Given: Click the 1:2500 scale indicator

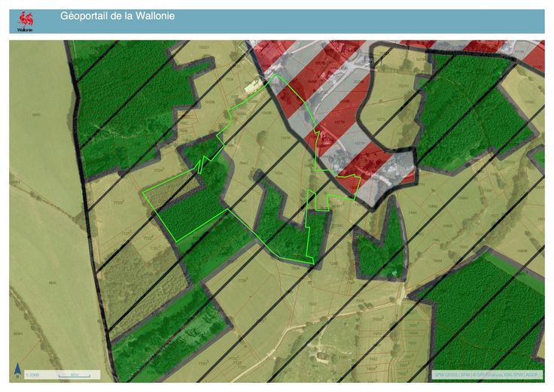Looking at the screenshot, I should pos(33,374).
